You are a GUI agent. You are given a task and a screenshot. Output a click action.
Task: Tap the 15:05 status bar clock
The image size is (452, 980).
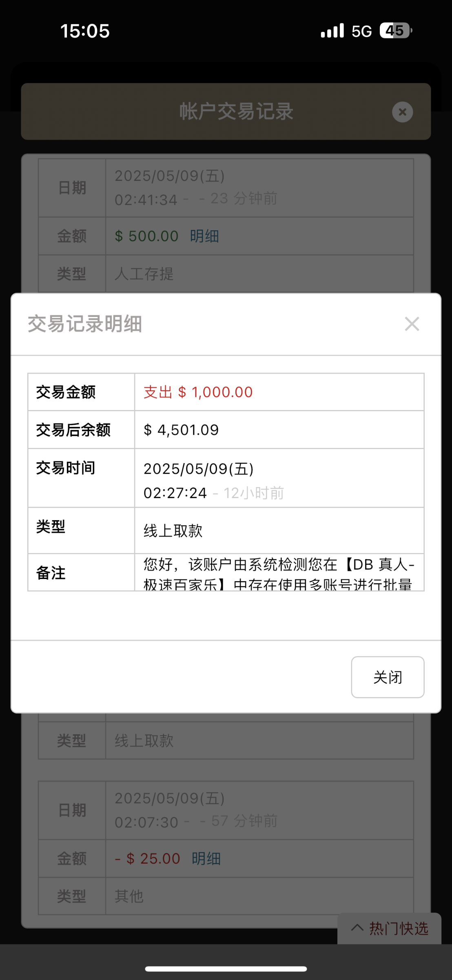coord(85,31)
